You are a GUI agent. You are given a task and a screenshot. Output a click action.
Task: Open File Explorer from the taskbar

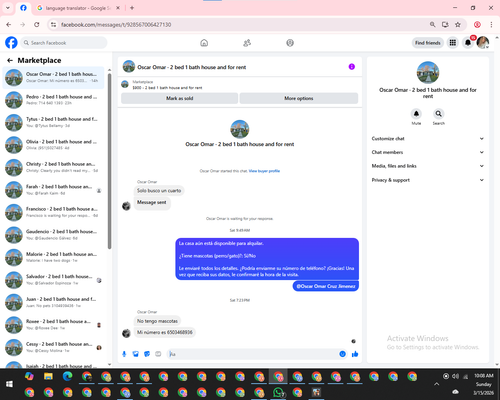48,376
